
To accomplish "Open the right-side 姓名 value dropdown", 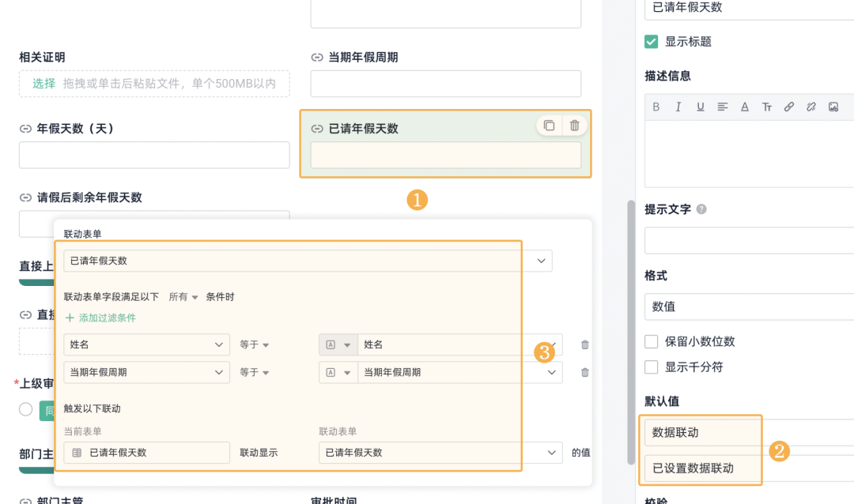I will pos(460,344).
